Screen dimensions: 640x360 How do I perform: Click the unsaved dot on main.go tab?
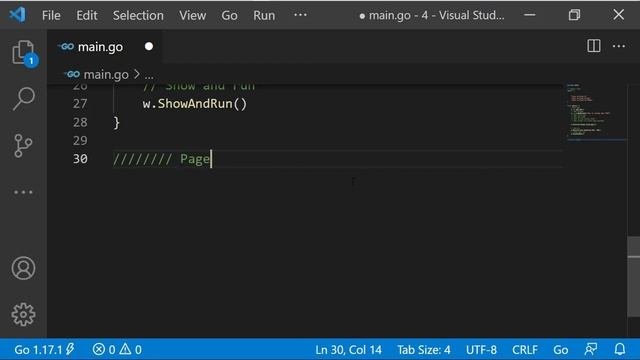point(149,47)
